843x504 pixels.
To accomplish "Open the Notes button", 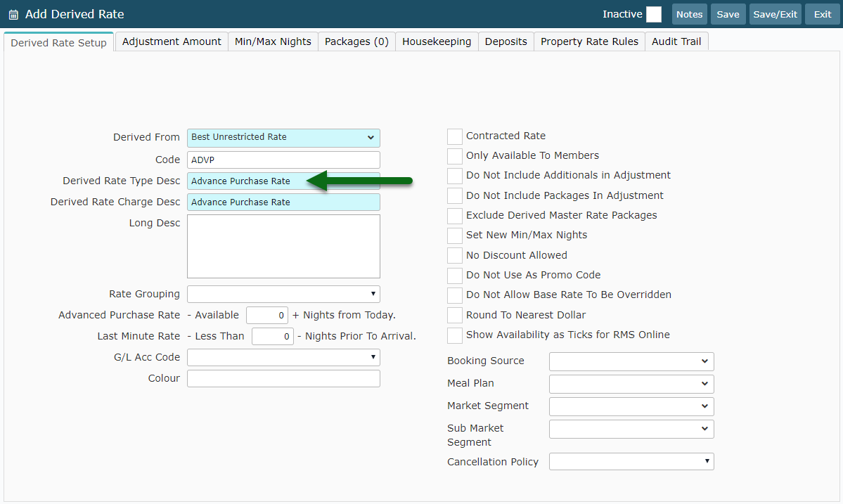I will [689, 15].
